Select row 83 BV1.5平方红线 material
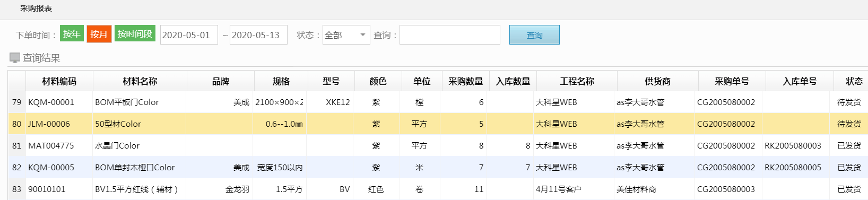This screenshot has width=868, height=200. (136, 189)
